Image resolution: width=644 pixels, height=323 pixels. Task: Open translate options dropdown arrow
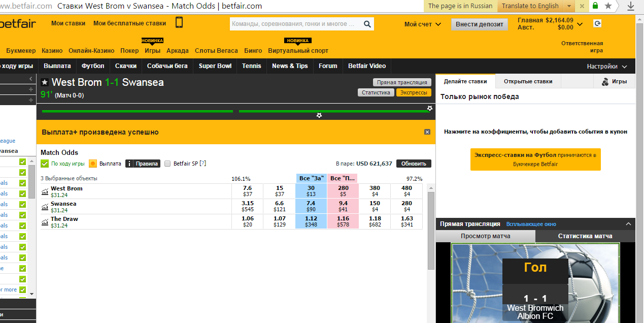pos(569,6)
